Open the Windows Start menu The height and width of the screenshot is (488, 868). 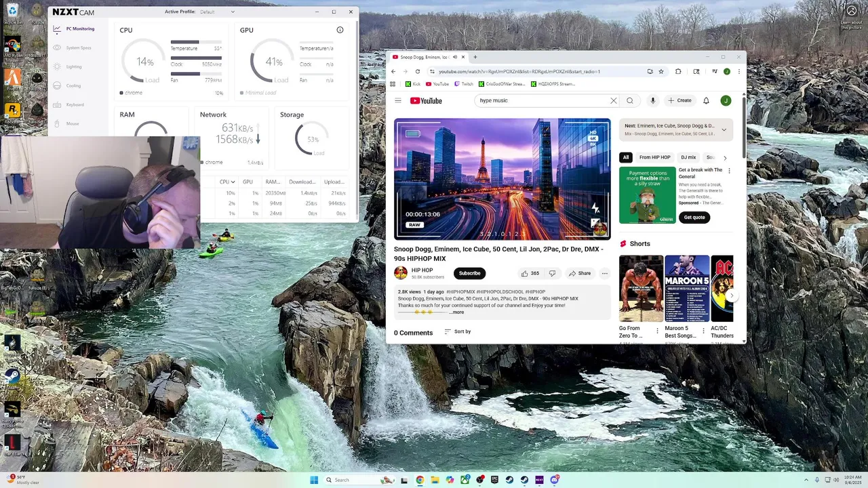click(x=314, y=480)
